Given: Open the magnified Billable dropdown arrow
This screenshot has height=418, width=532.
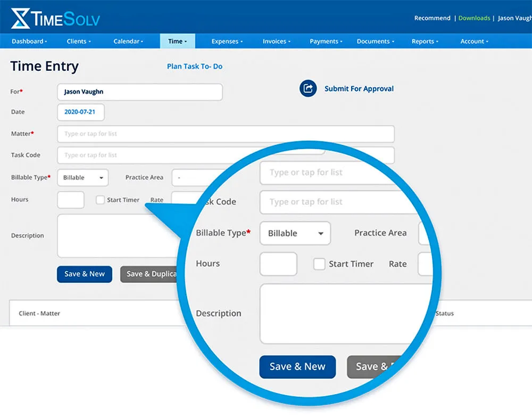Looking at the screenshot, I should [x=320, y=233].
